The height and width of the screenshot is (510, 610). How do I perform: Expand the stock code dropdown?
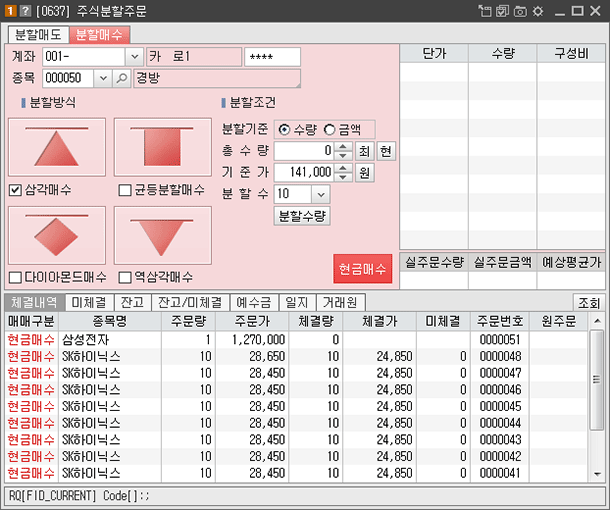pos(103,78)
